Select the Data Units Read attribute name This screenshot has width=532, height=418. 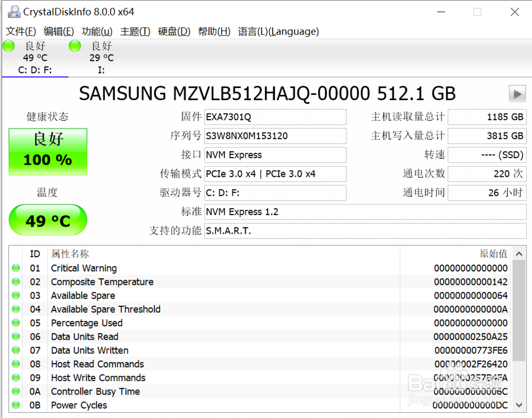pos(85,337)
